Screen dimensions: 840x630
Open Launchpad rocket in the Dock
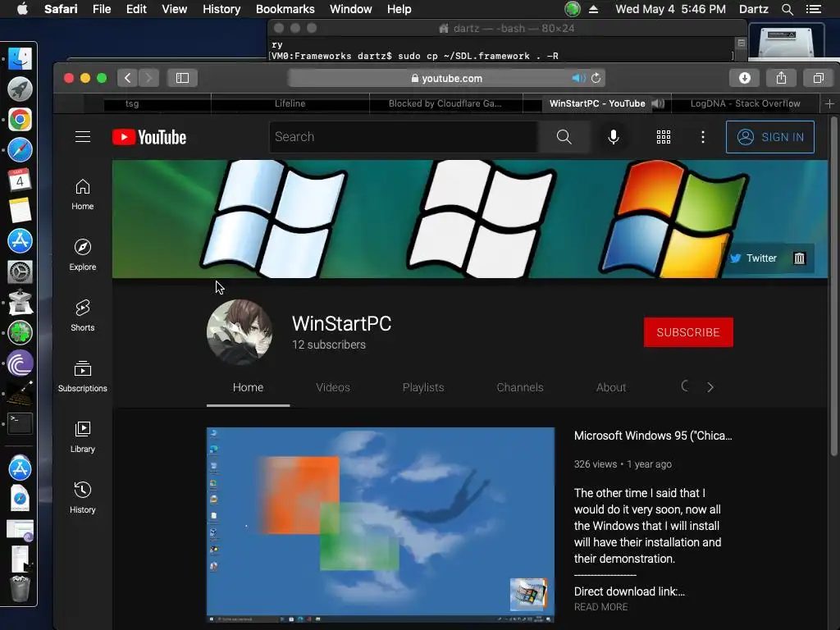click(20, 89)
